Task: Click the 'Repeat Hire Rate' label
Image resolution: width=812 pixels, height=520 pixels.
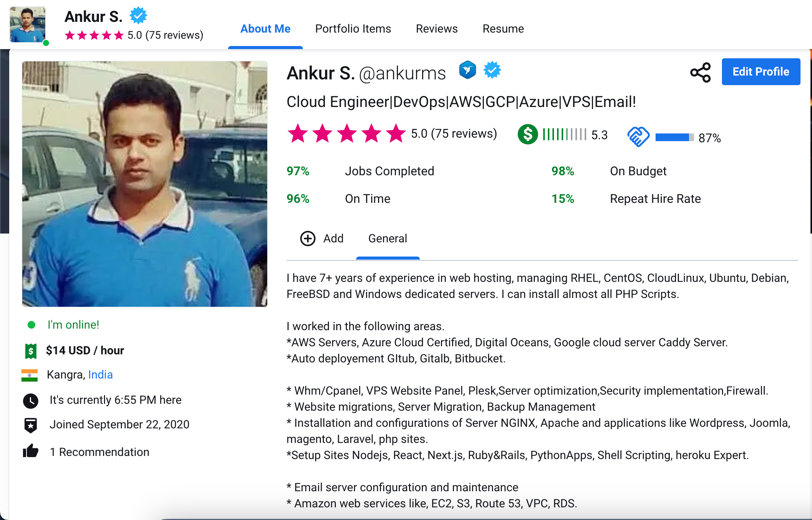Action: point(655,199)
